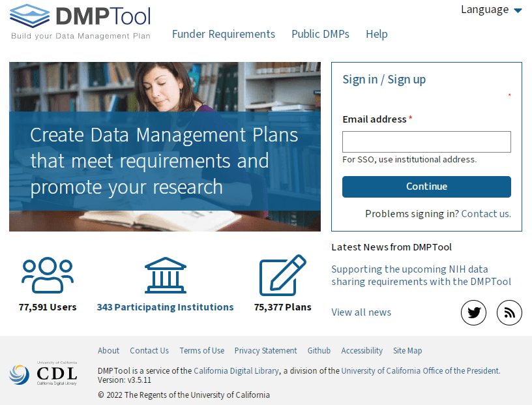The width and height of the screenshot is (532, 405).
Task: Visit the Github footer link
Action: click(x=319, y=350)
